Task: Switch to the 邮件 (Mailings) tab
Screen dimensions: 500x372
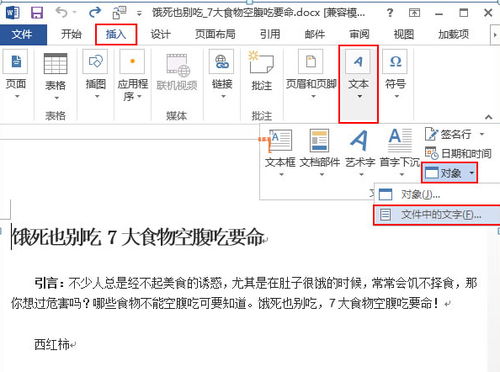Action: coord(315,34)
